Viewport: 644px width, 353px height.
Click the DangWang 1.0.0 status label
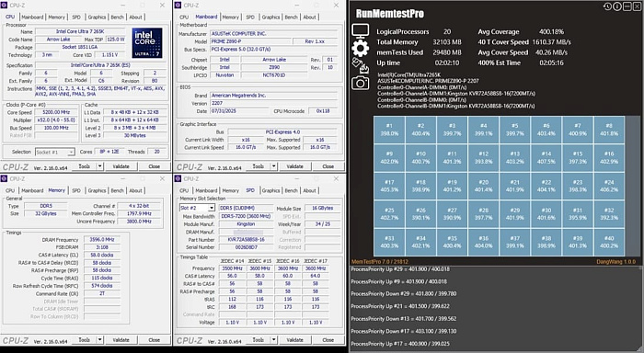615,261
